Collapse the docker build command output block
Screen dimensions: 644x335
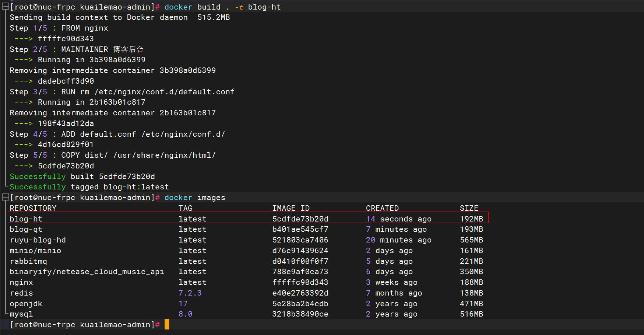click(x=5, y=7)
